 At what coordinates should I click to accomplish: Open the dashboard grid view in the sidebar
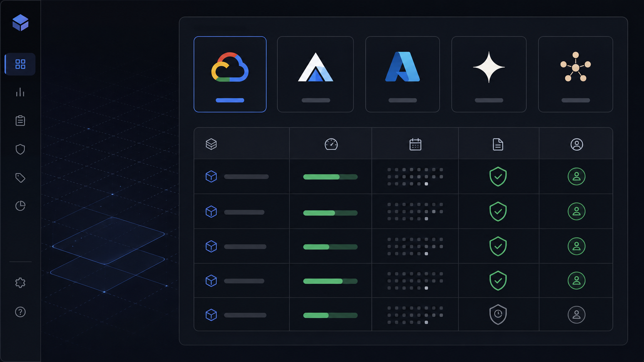click(20, 64)
